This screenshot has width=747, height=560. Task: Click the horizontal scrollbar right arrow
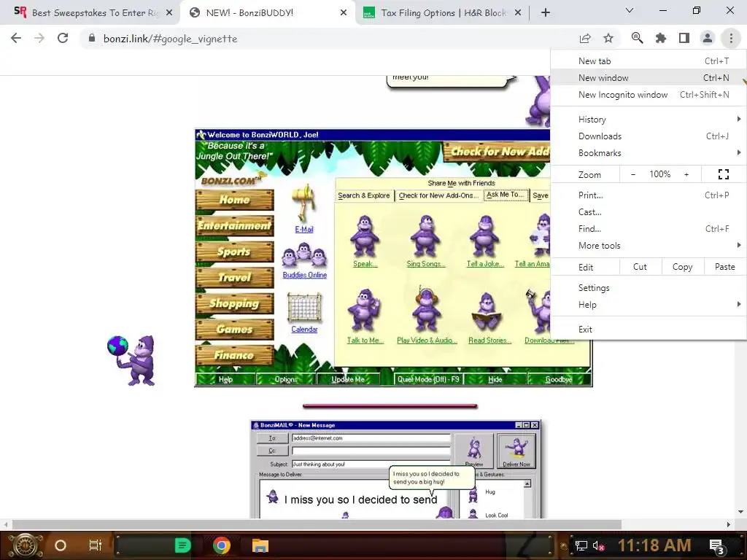point(729,524)
